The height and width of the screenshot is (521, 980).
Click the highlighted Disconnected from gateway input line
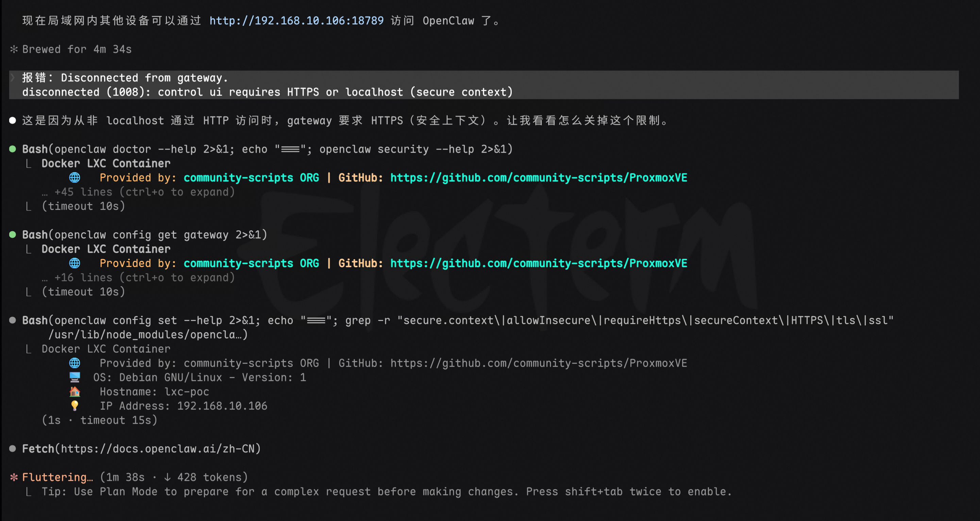145,78
